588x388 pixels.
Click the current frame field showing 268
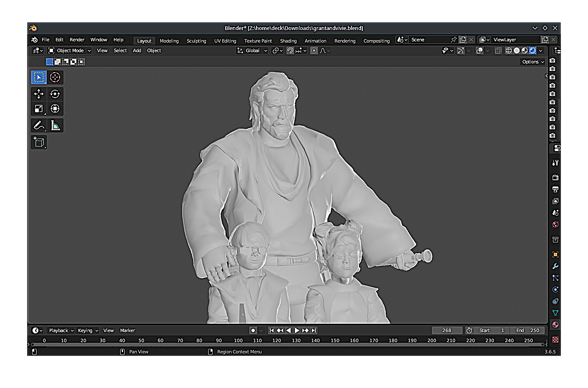(x=447, y=330)
